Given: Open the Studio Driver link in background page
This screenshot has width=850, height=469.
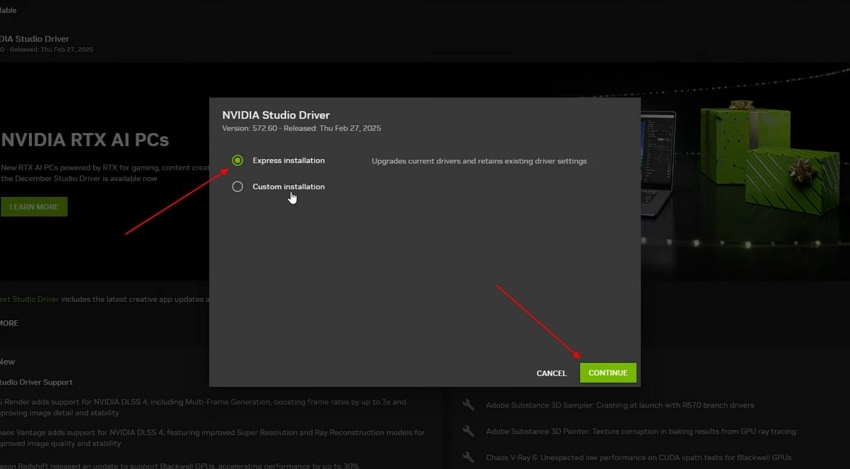Looking at the screenshot, I should coord(29,299).
